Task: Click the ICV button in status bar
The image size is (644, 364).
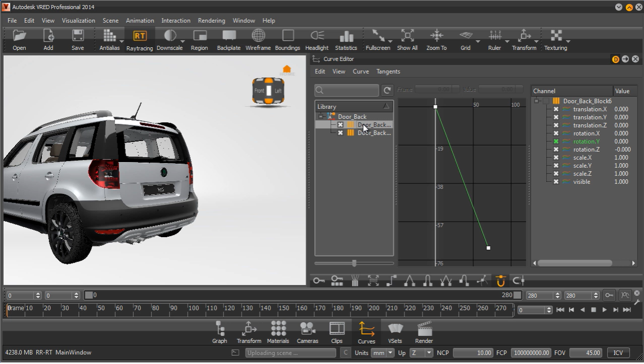Action: (618, 353)
